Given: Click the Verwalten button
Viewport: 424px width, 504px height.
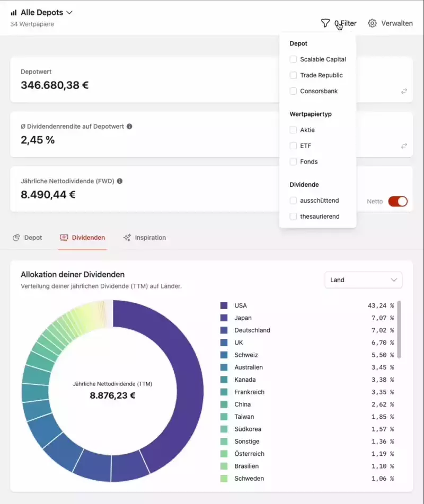Looking at the screenshot, I should tap(391, 23).
